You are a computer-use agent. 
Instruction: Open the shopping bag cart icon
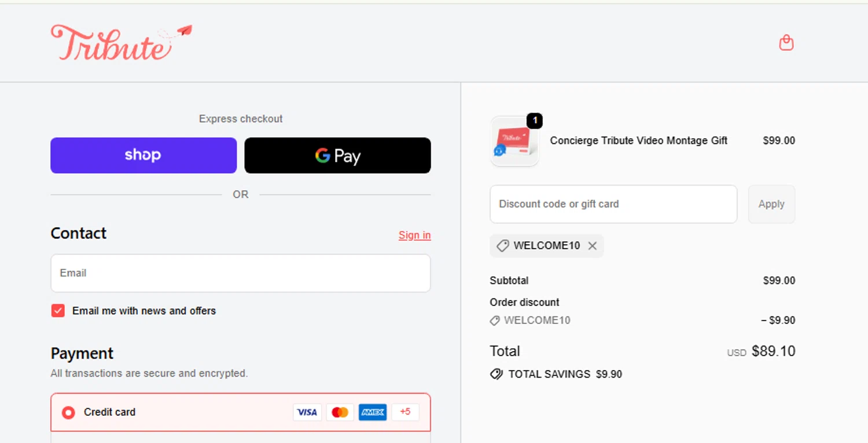[x=786, y=43]
